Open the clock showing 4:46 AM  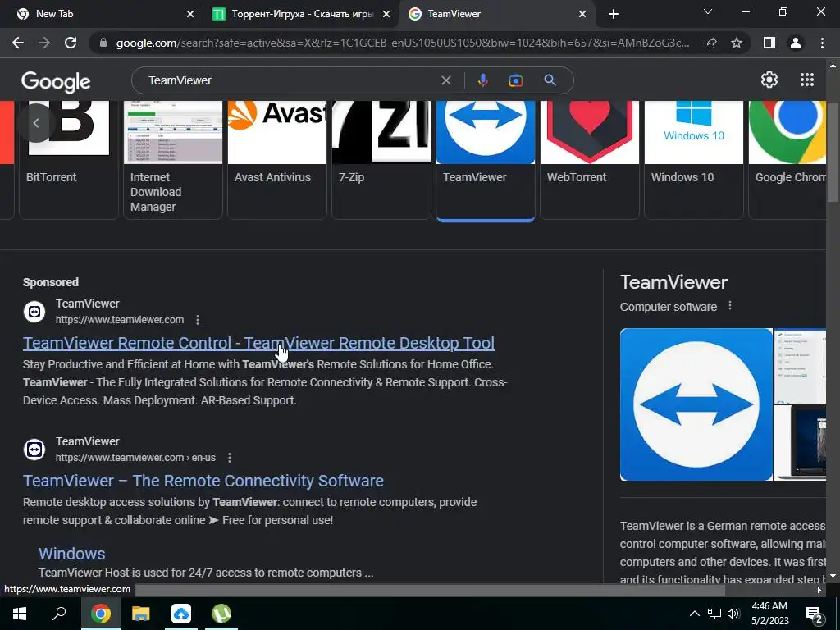[x=769, y=614]
